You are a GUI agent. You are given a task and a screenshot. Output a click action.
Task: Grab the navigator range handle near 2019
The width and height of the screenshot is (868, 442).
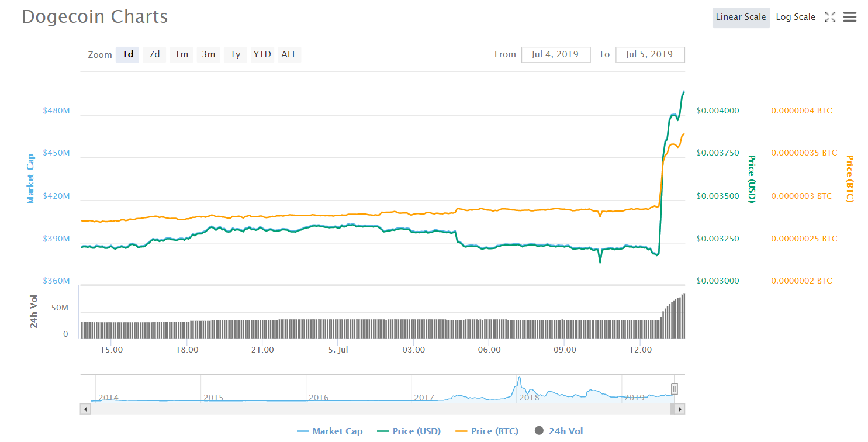[674, 389]
